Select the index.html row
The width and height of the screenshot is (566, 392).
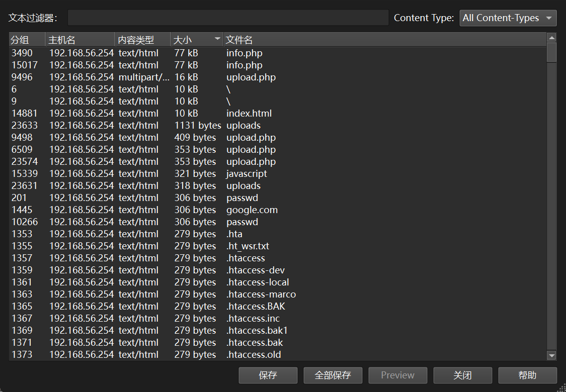click(278, 114)
